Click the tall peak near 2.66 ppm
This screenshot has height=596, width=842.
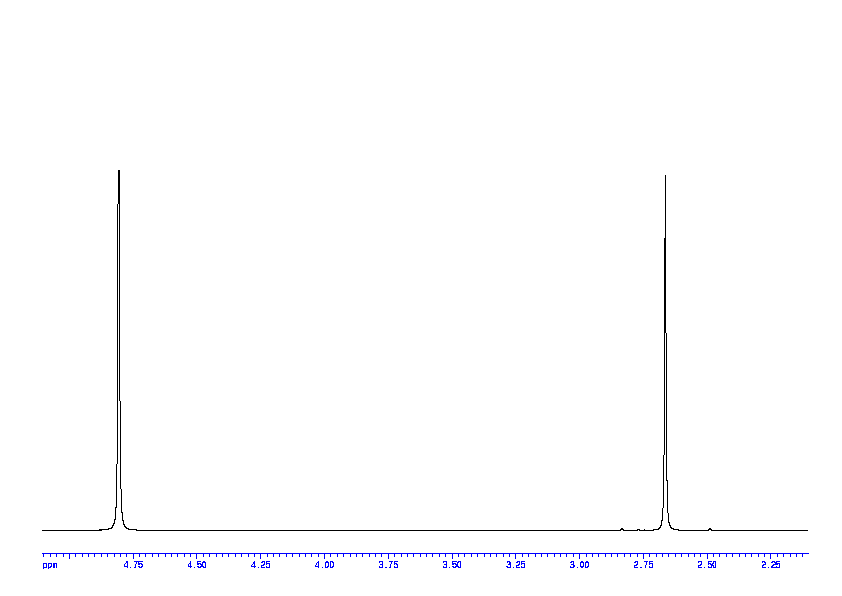(x=665, y=350)
